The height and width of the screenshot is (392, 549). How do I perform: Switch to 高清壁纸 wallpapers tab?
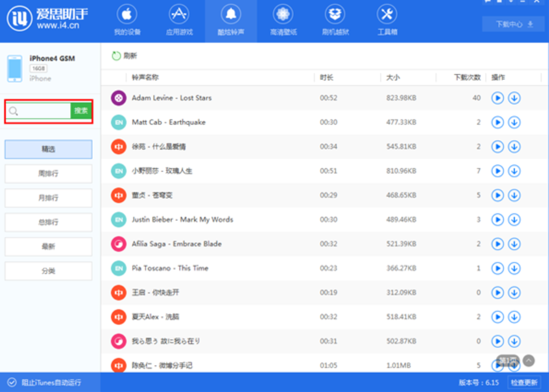(282, 20)
